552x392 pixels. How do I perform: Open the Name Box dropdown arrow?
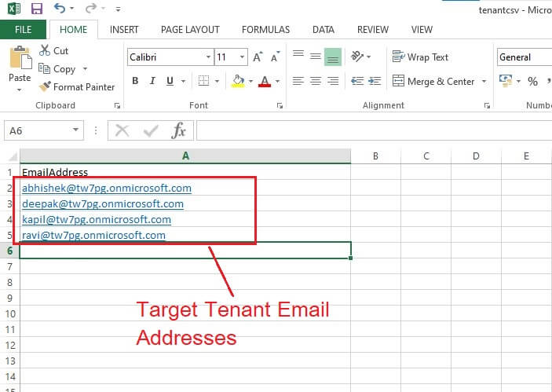[76, 130]
